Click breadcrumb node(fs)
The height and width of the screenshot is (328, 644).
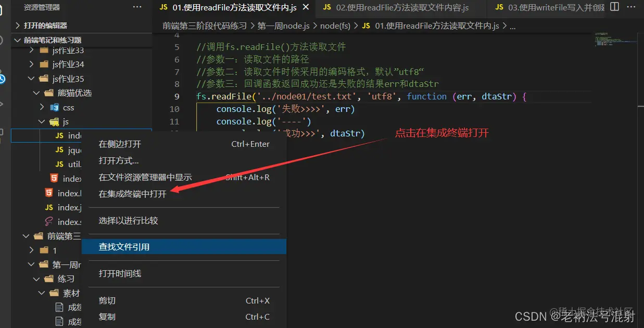pyautogui.click(x=335, y=26)
